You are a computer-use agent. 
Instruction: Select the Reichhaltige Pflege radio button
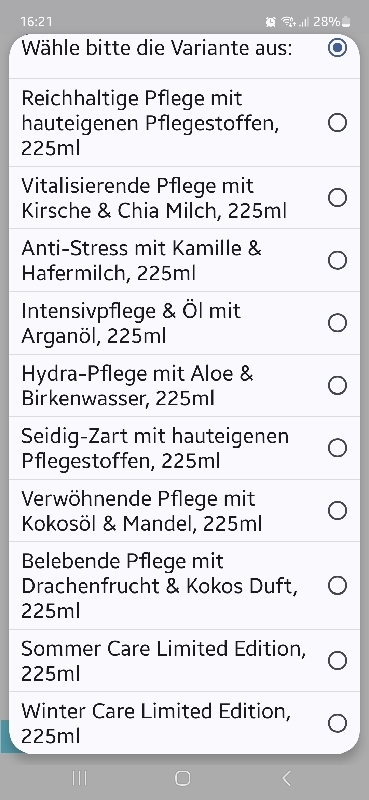[337, 123]
